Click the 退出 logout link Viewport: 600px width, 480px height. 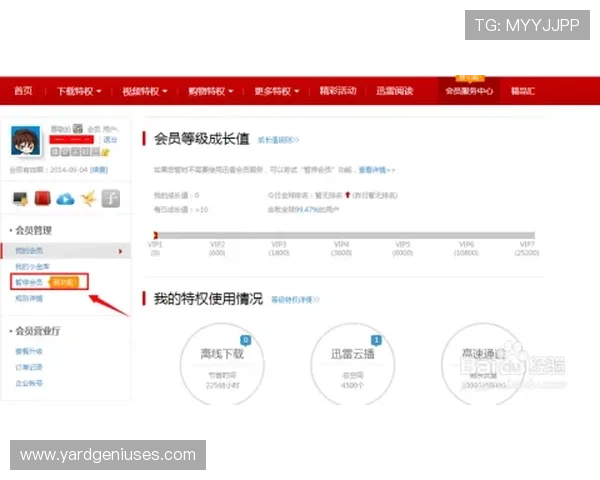[x=110, y=140]
